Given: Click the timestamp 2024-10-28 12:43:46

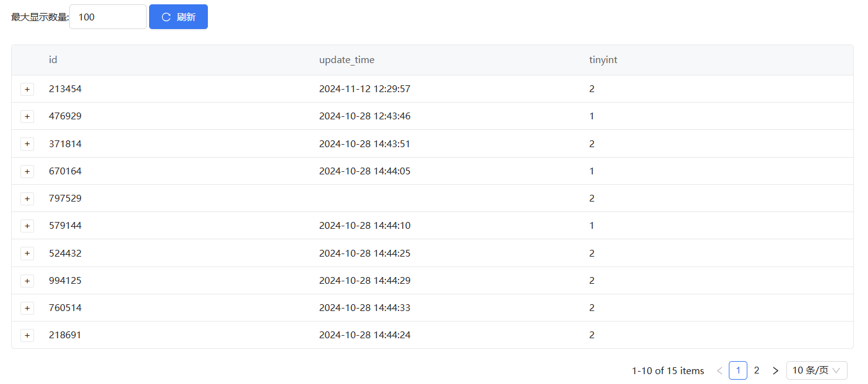Looking at the screenshot, I should (x=365, y=116).
